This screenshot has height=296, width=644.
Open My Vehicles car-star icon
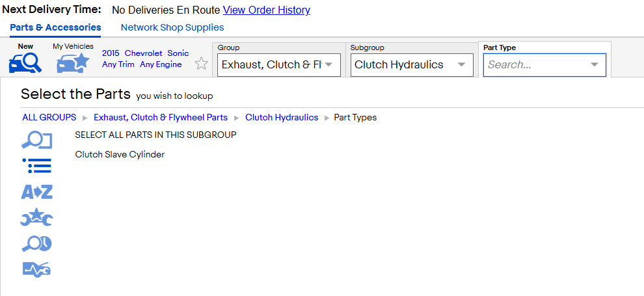[x=73, y=62]
